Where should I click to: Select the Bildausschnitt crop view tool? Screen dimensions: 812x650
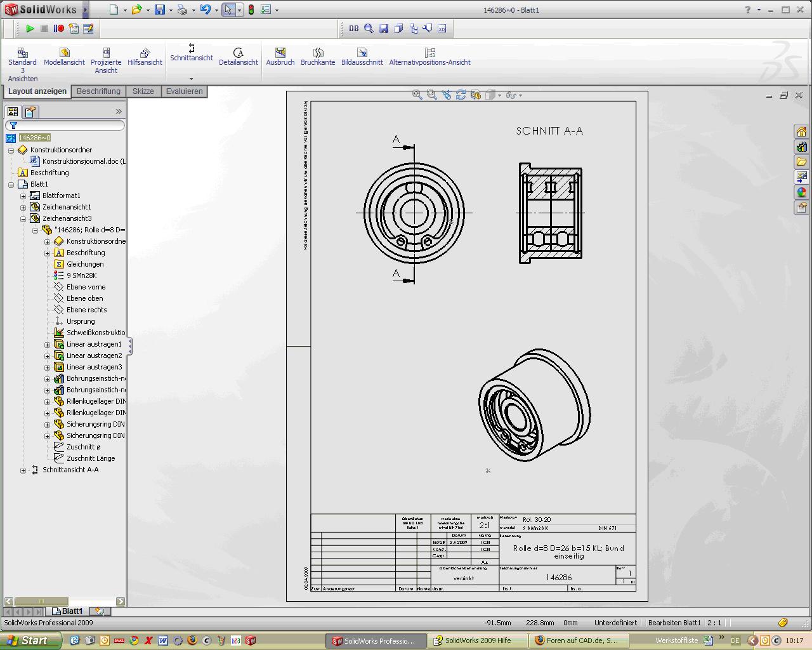click(362, 56)
